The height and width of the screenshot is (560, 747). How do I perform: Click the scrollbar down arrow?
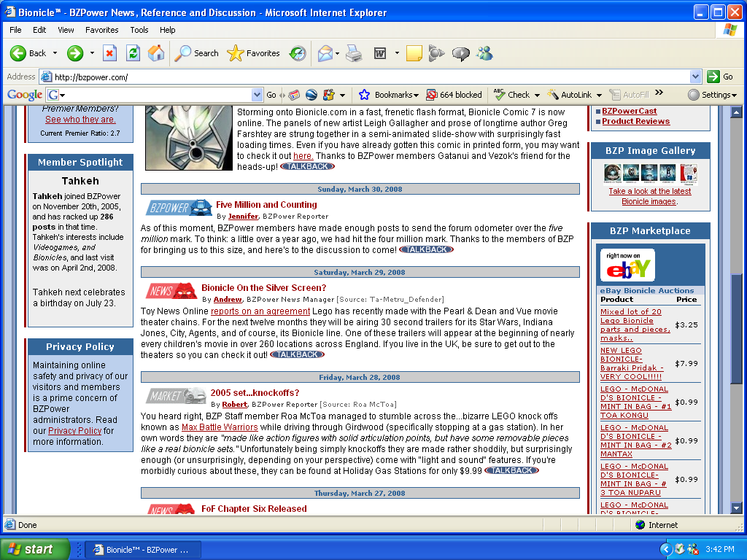click(737, 507)
